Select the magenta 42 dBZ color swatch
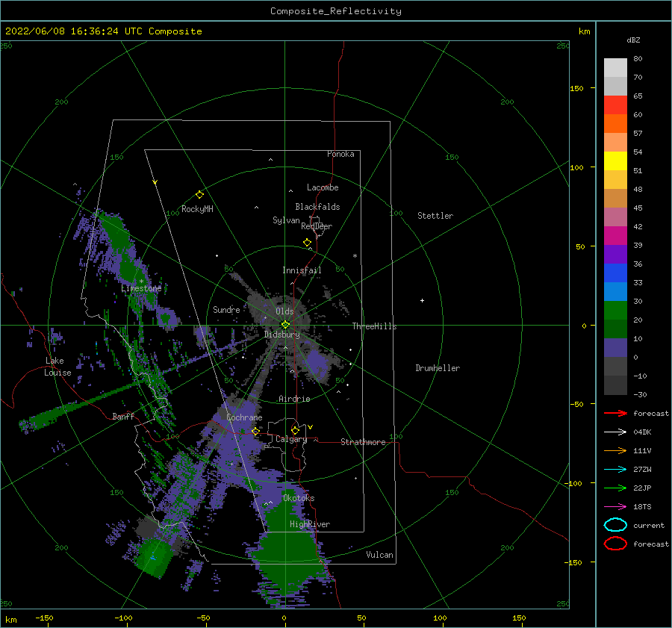This screenshot has height=628, width=672. [x=615, y=236]
